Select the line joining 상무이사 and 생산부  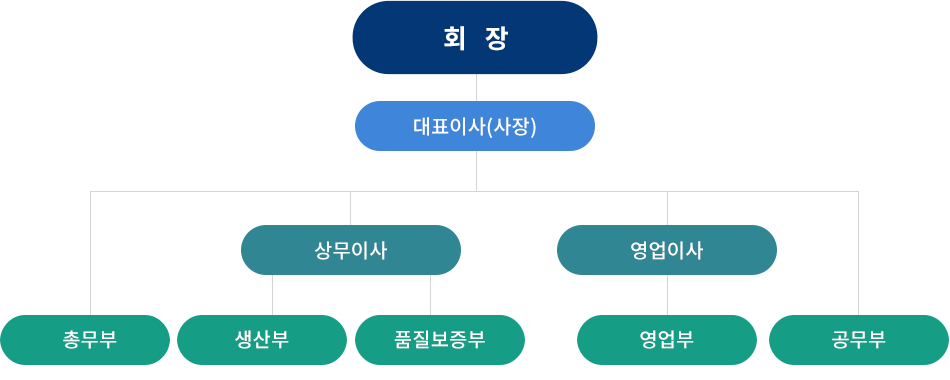point(273,295)
